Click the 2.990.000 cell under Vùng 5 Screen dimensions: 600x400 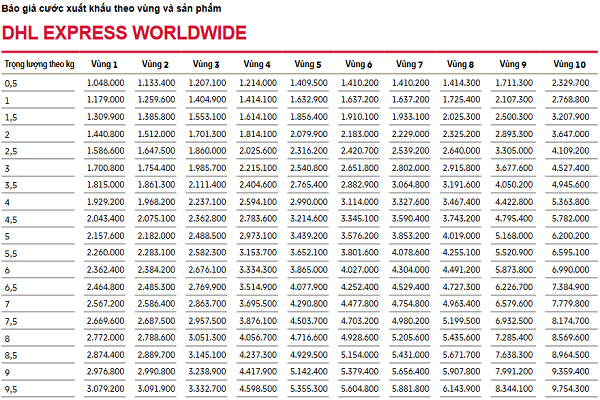coord(309,201)
